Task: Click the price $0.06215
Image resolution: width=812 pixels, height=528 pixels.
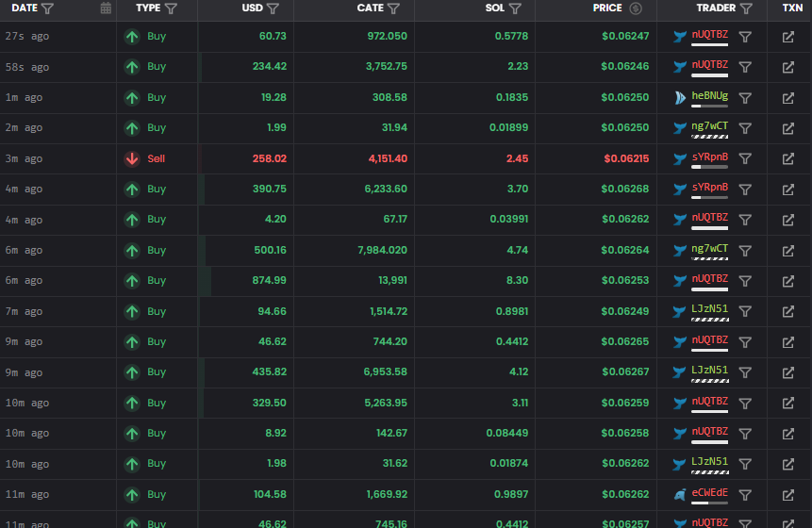Action: (x=626, y=159)
